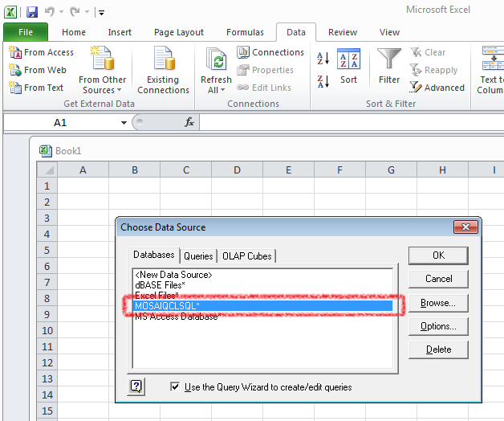Open the From Other Sources menu
This screenshot has height=421, width=504.
click(102, 70)
